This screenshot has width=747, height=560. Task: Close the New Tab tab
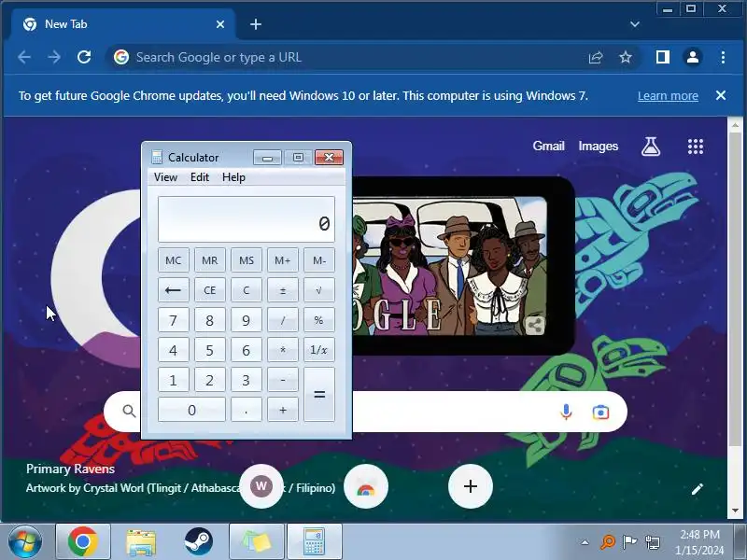point(220,24)
